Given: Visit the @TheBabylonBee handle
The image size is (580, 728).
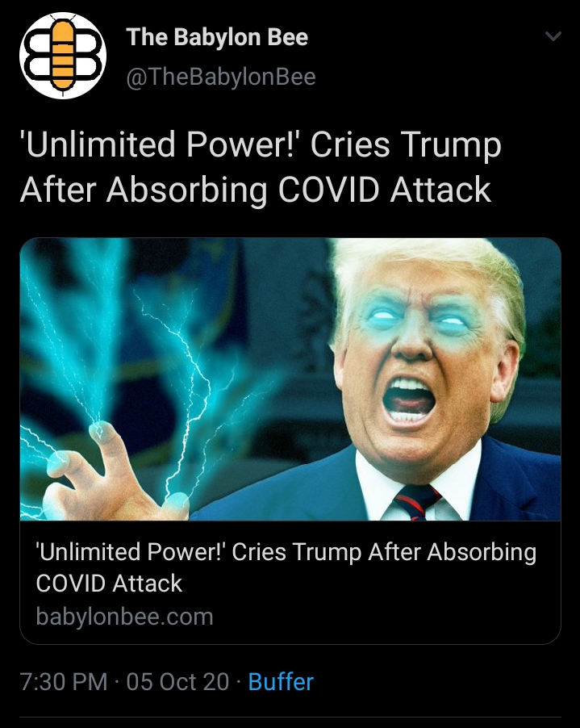Looking at the screenshot, I should click(221, 77).
